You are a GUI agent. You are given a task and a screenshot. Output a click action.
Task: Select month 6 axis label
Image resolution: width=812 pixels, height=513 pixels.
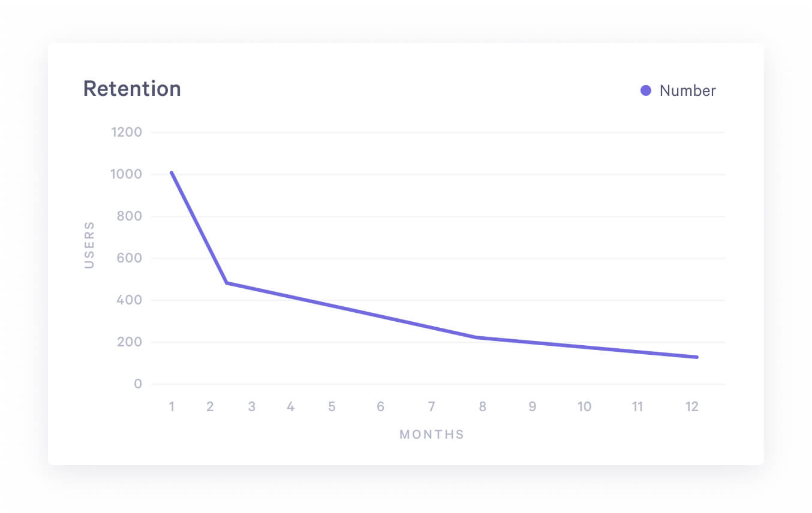coord(381,407)
